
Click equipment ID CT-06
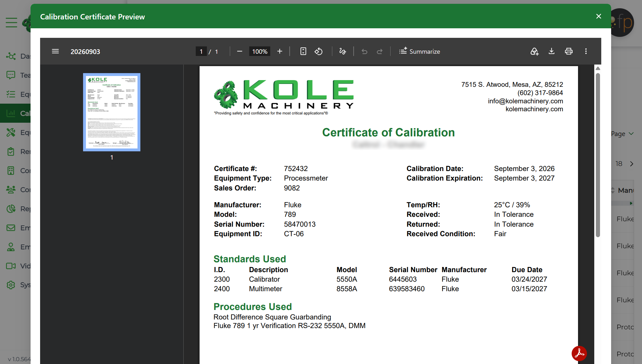coord(294,234)
